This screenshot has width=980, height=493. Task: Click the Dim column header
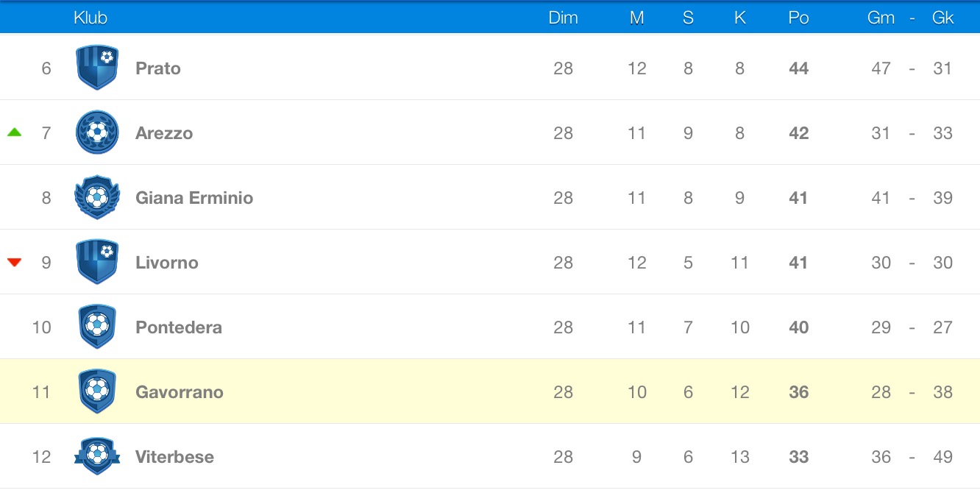(563, 18)
